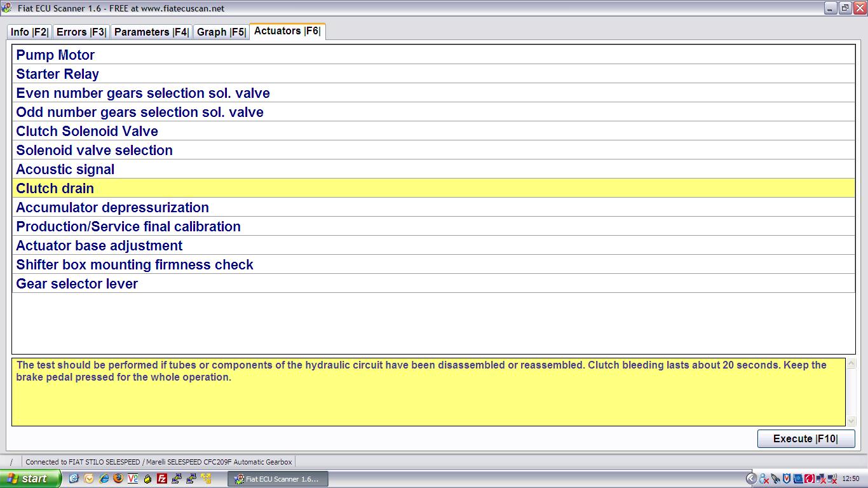Click wireless network disconnected tray icon

[832, 478]
